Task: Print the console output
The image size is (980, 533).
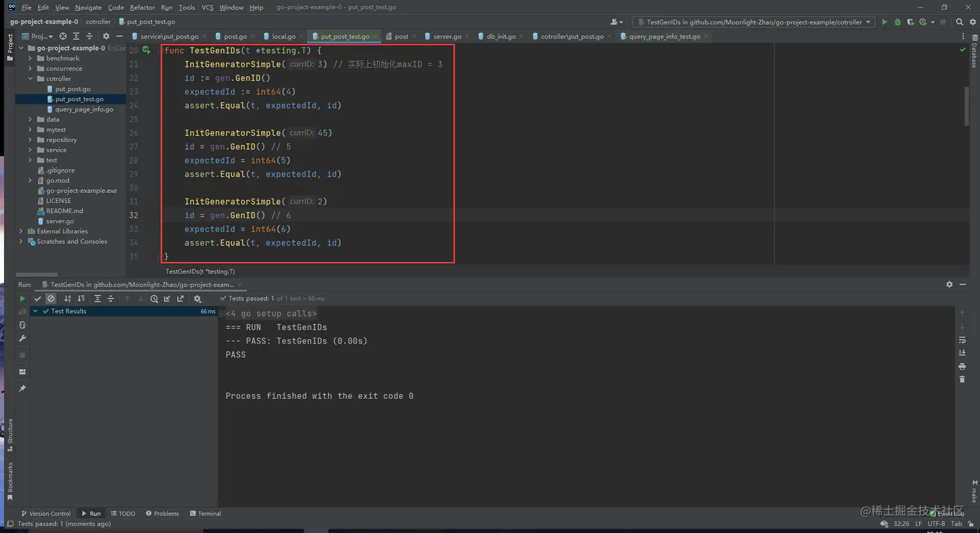Action: [962, 366]
